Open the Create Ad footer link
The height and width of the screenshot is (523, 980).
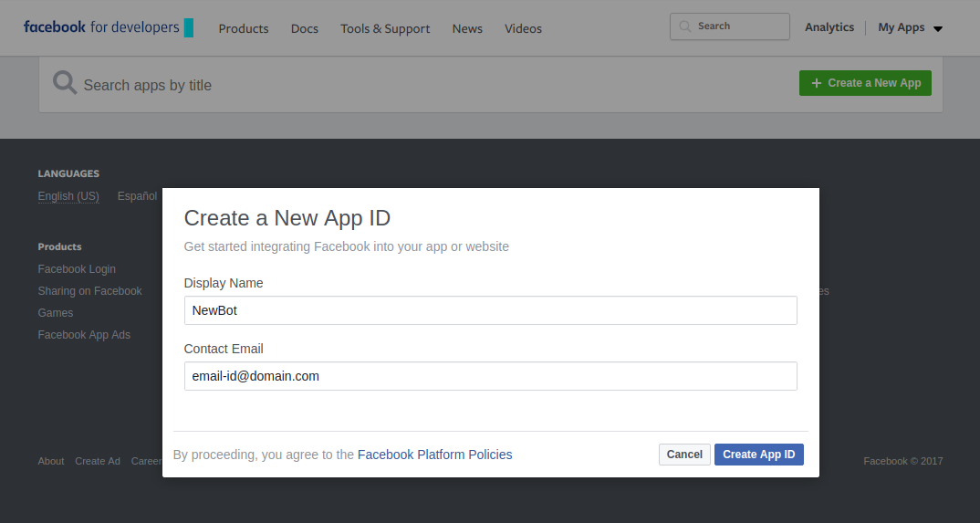point(98,461)
